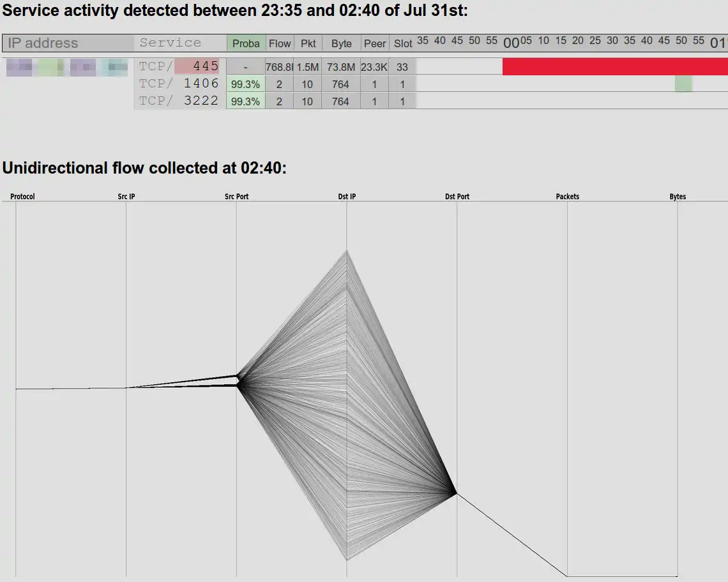Click the 00 hour marker on timeline
The image size is (728, 582).
[x=511, y=43]
